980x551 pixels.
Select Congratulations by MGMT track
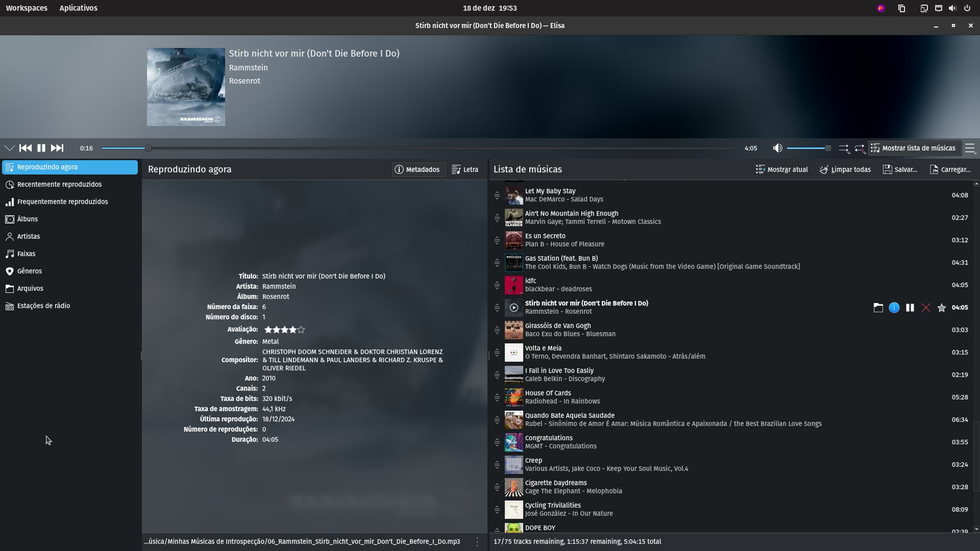[730, 442]
